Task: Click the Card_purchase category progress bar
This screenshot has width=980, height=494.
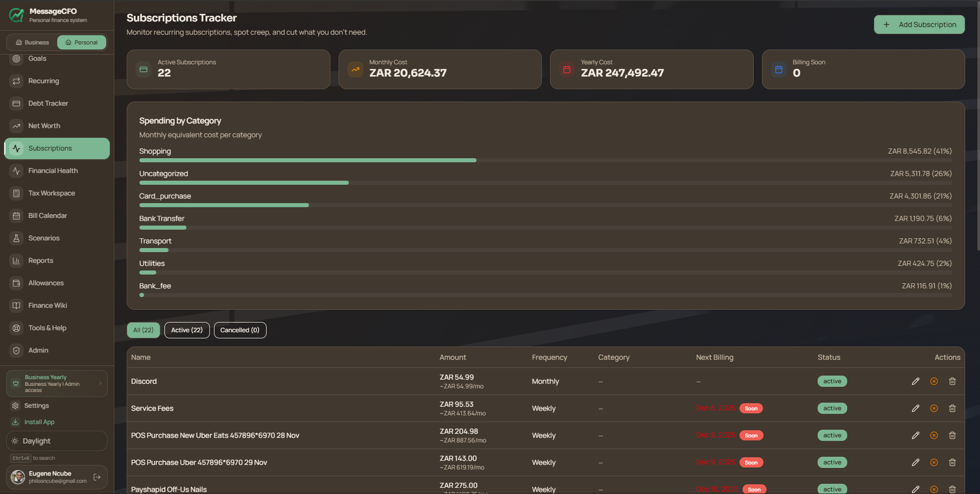Action: (545, 205)
